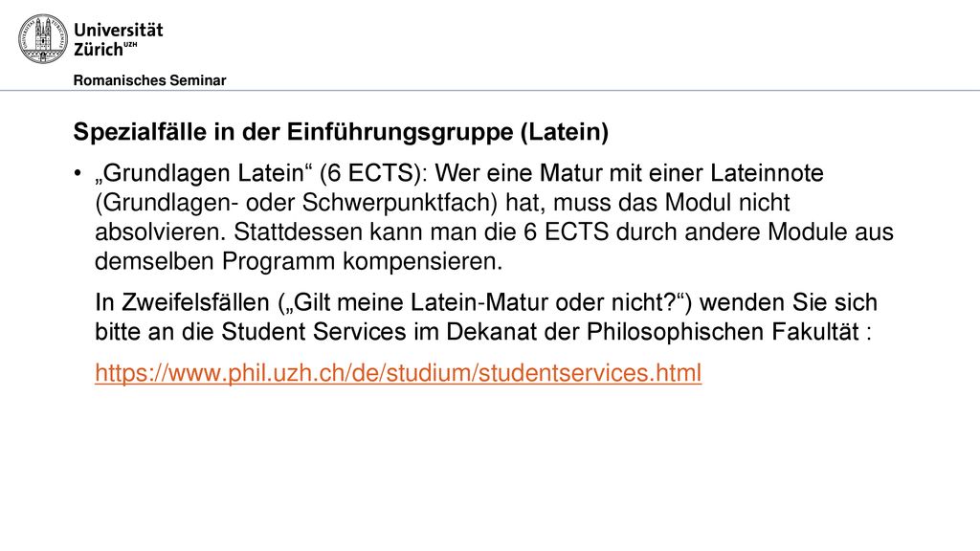980x551 pixels.
Task: Click the University of Zurich seal logo
Action: [42, 38]
